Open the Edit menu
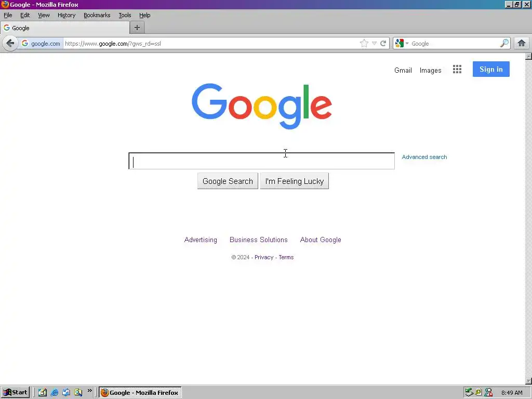Viewport: 532px width, 399px height. point(25,15)
